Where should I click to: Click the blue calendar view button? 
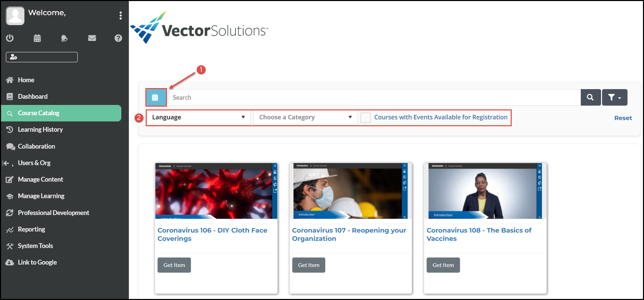tap(156, 97)
